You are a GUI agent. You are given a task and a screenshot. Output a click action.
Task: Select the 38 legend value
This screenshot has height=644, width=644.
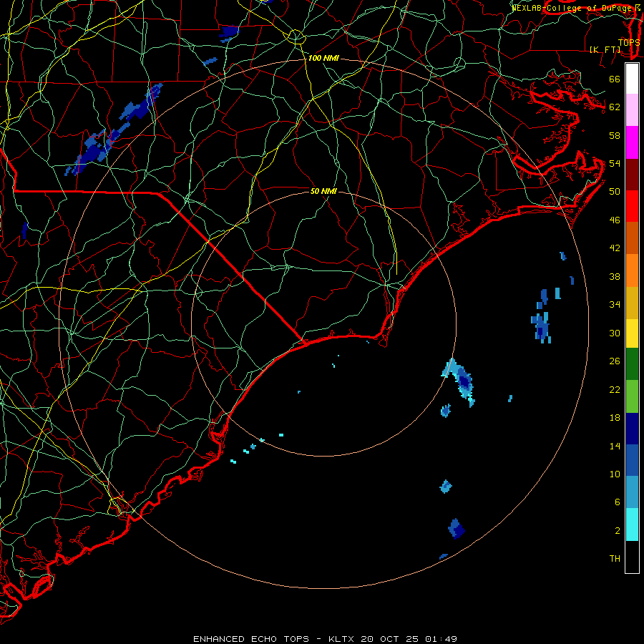point(615,276)
